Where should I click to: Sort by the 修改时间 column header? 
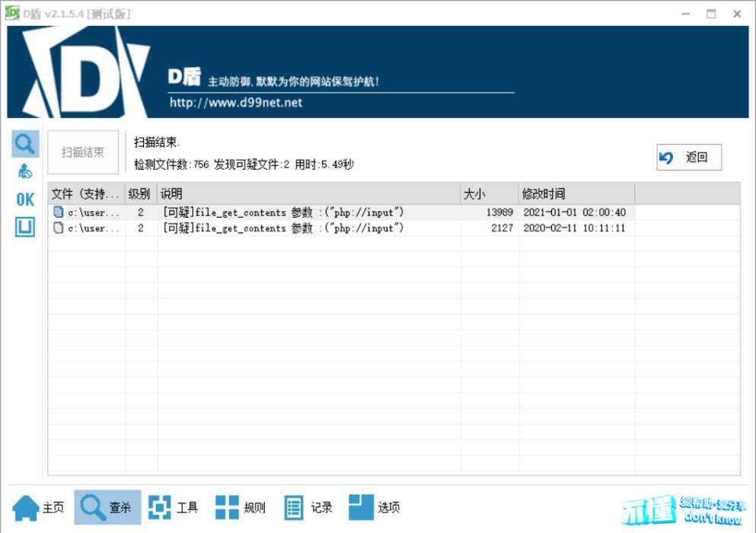pos(576,194)
